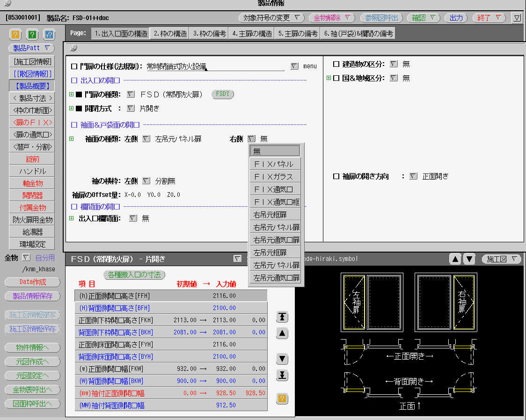This screenshot has height=420, width=526.
Task: Toggle the 袖面&戸袋面の開口 checkbox
Action: (x=74, y=125)
